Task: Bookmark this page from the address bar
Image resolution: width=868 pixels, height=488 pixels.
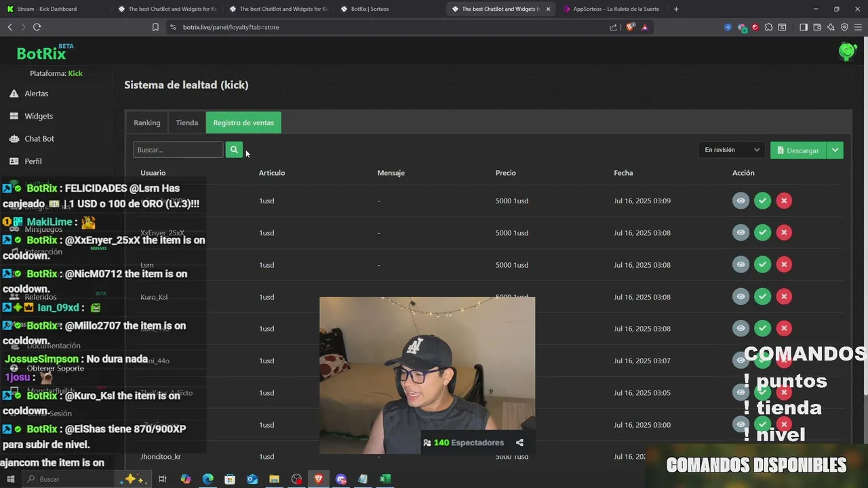Action: click(155, 27)
